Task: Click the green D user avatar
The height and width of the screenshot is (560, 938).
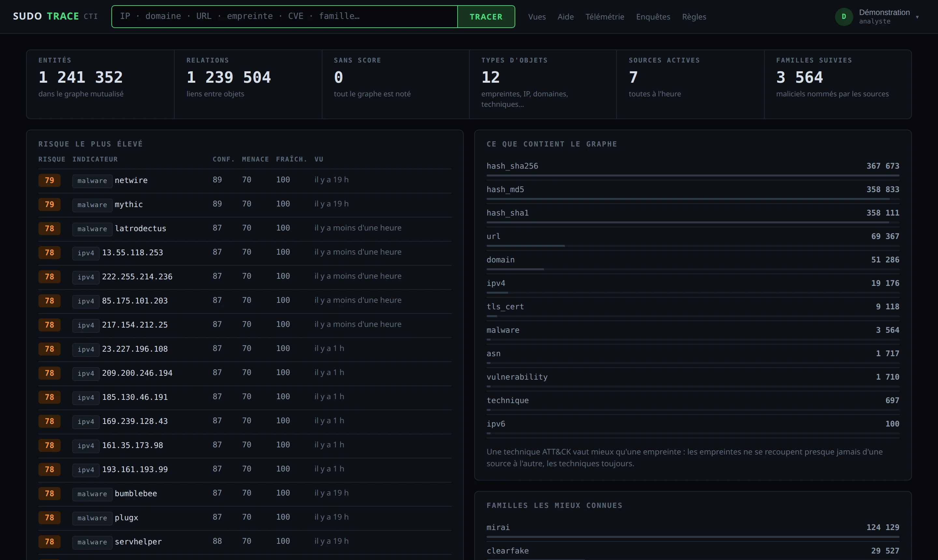Action: point(844,17)
